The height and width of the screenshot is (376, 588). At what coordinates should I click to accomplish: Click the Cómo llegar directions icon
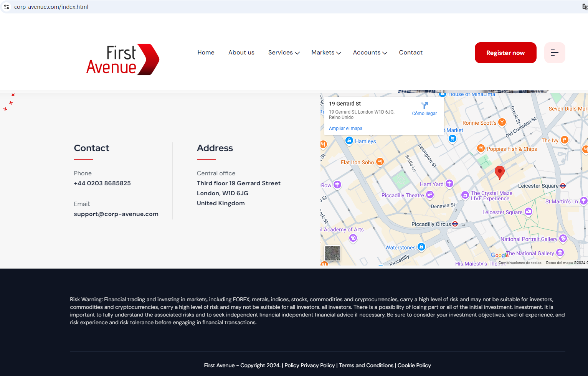(424, 106)
